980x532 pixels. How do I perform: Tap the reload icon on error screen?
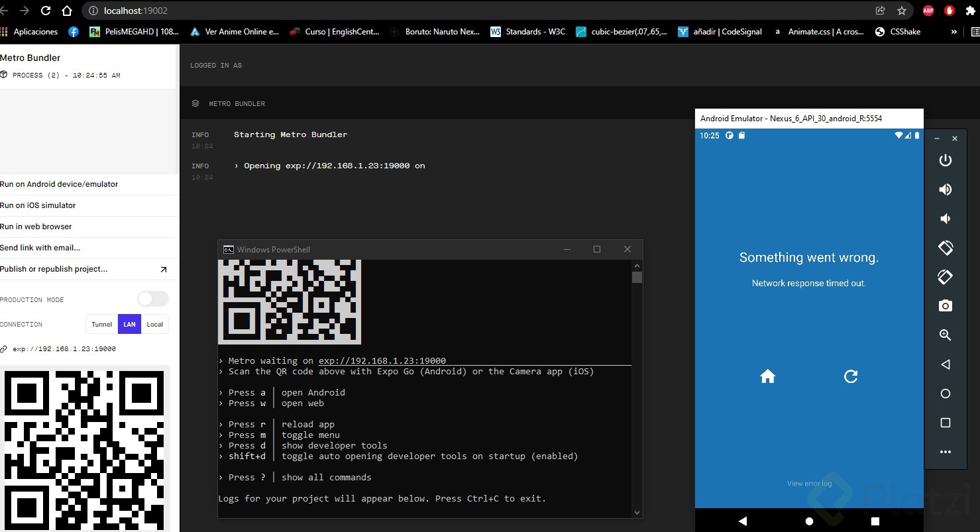(x=851, y=377)
